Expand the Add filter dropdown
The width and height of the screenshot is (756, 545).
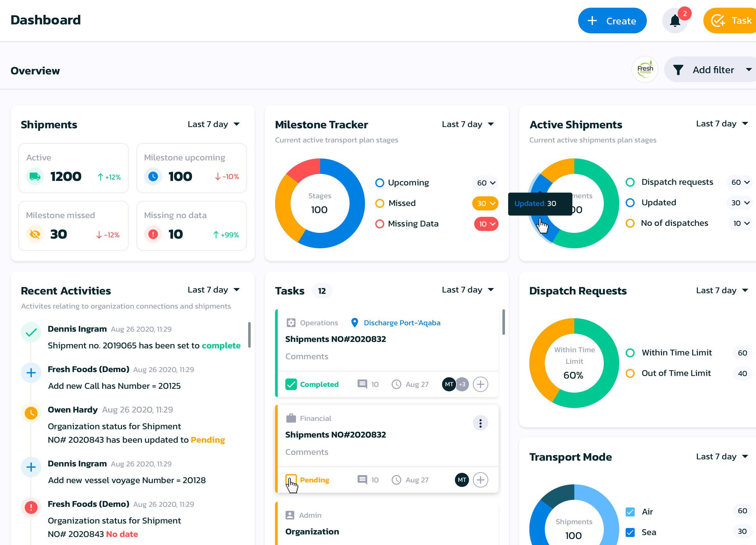click(713, 70)
